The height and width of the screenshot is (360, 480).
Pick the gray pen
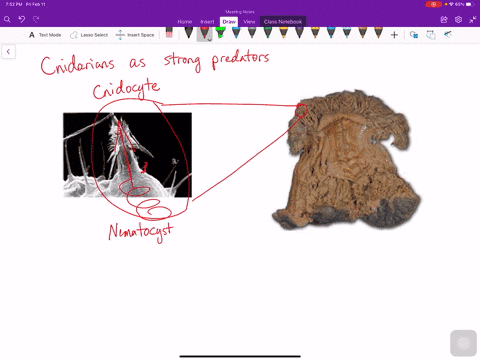[x=252, y=33]
